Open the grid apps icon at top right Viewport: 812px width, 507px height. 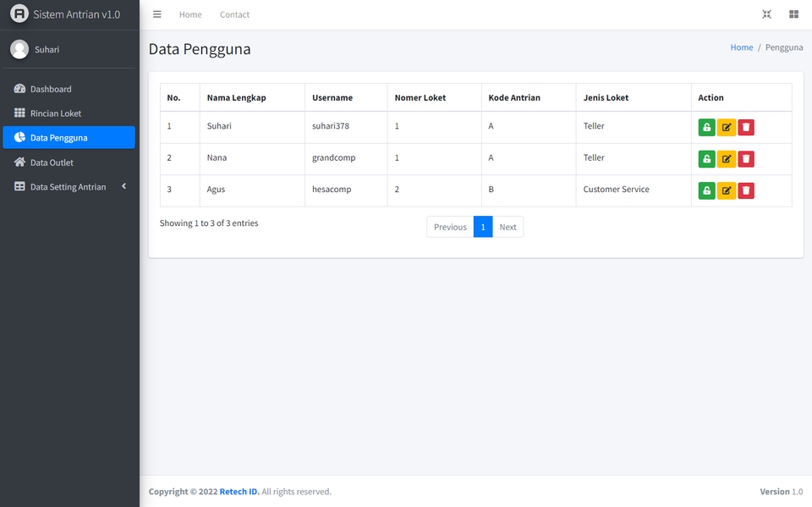[x=793, y=14]
